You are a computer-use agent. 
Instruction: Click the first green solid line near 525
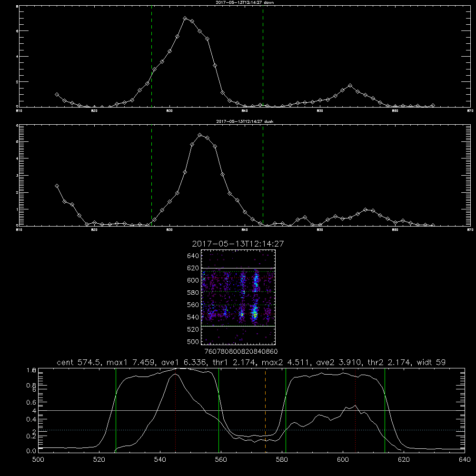[116, 410]
